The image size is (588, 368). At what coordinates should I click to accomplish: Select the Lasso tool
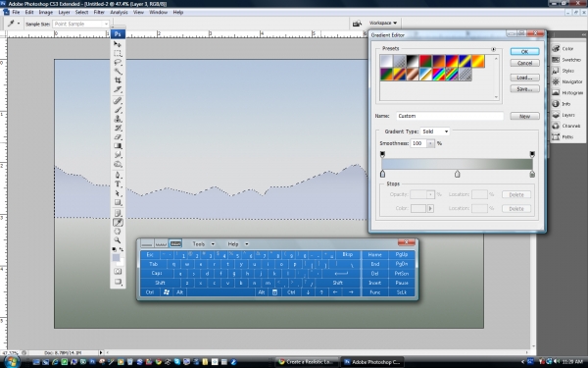click(x=118, y=63)
